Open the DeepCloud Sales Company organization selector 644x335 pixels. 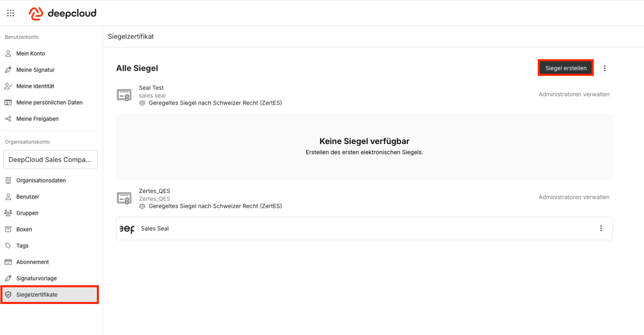(50, 160)
